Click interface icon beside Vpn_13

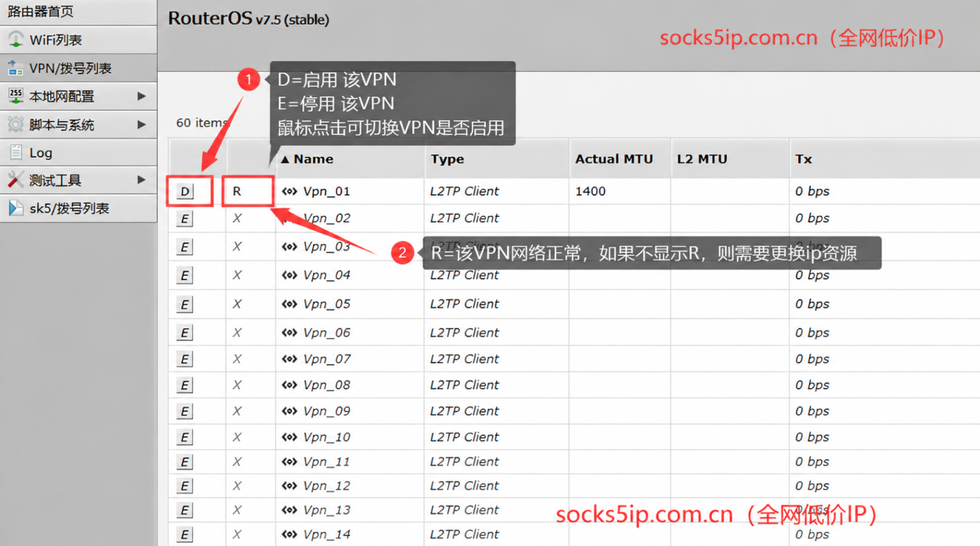(290, 510)
